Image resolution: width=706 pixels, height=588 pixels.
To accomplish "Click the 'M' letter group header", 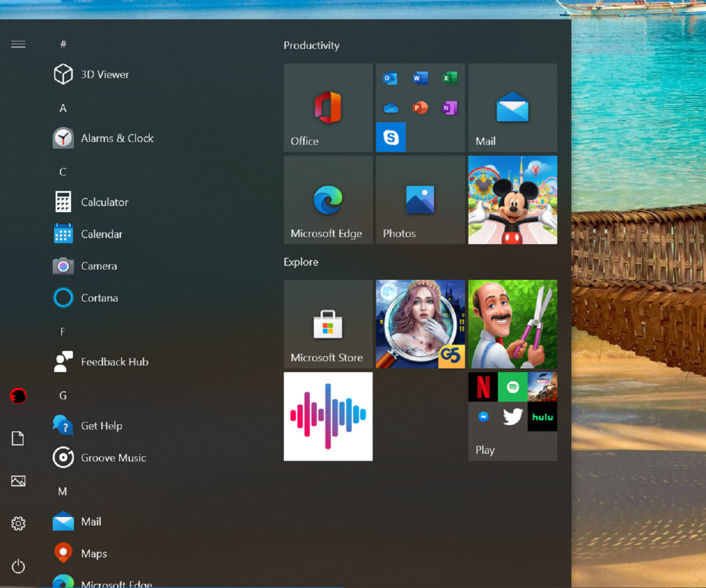I will click(x=62, y=492).
